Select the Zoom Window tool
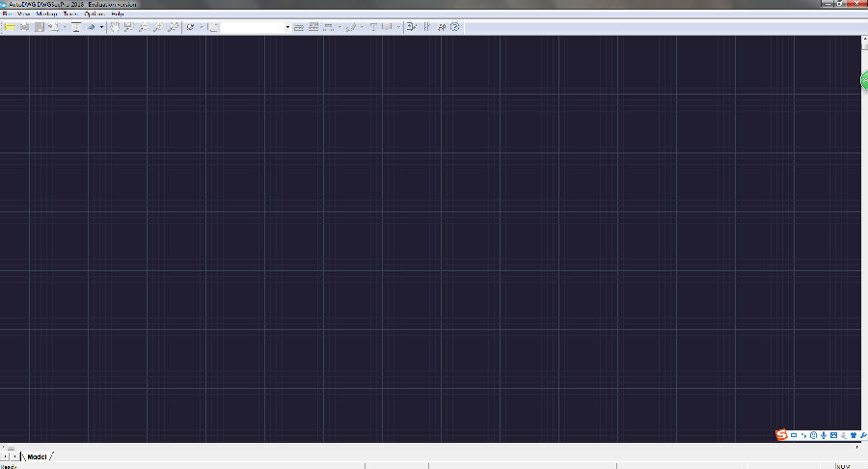 click(129, 27)
